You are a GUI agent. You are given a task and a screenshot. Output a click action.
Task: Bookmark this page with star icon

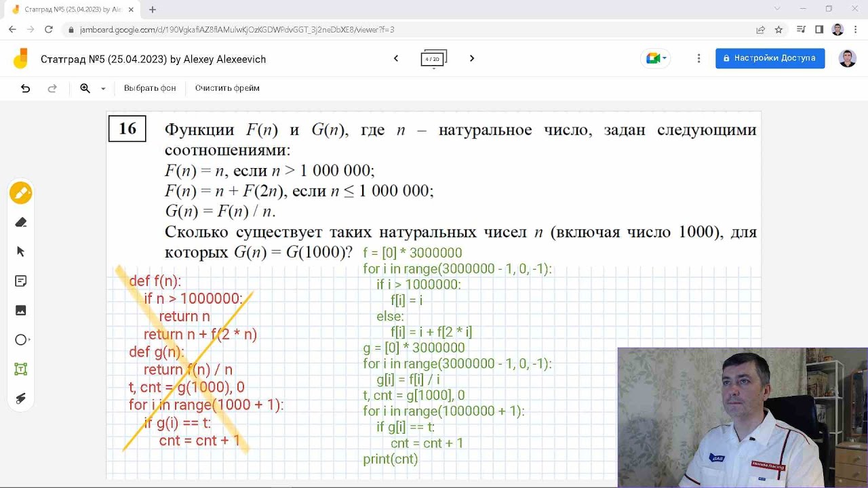pos(778,30)
